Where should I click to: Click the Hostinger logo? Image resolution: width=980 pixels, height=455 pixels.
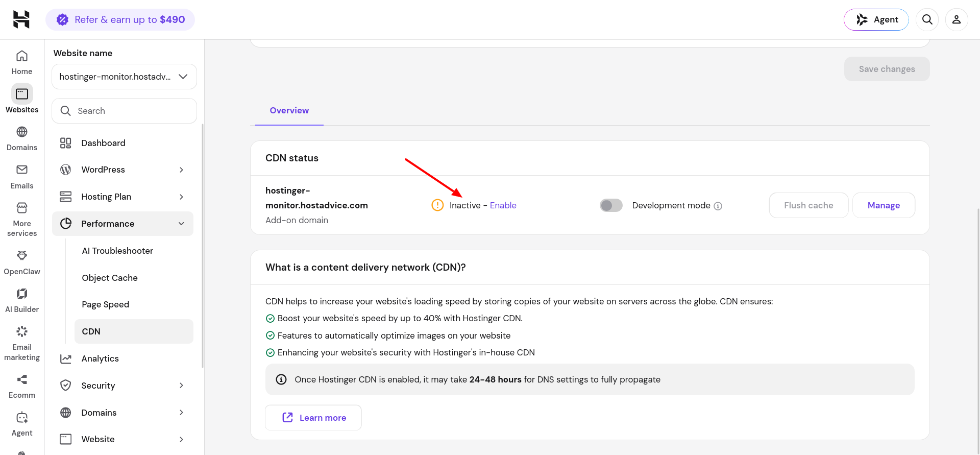(21, 19)
